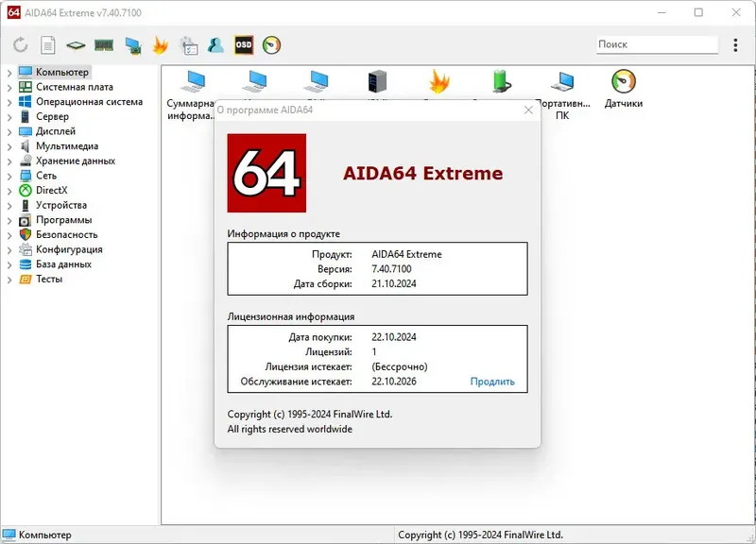Select Хранение данных in the tree
The height and width of the screenshot is (544, 756).
76,161
